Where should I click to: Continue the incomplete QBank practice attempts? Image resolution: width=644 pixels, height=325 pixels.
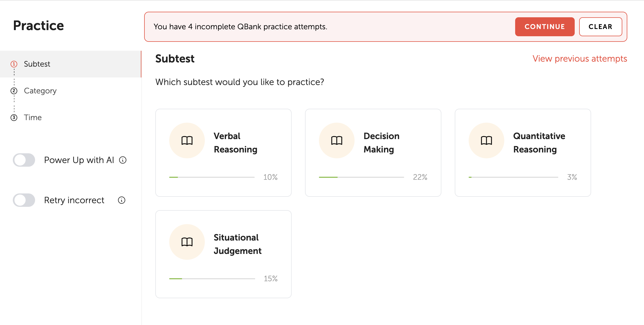pyautogui.click(x=545, y=27)
